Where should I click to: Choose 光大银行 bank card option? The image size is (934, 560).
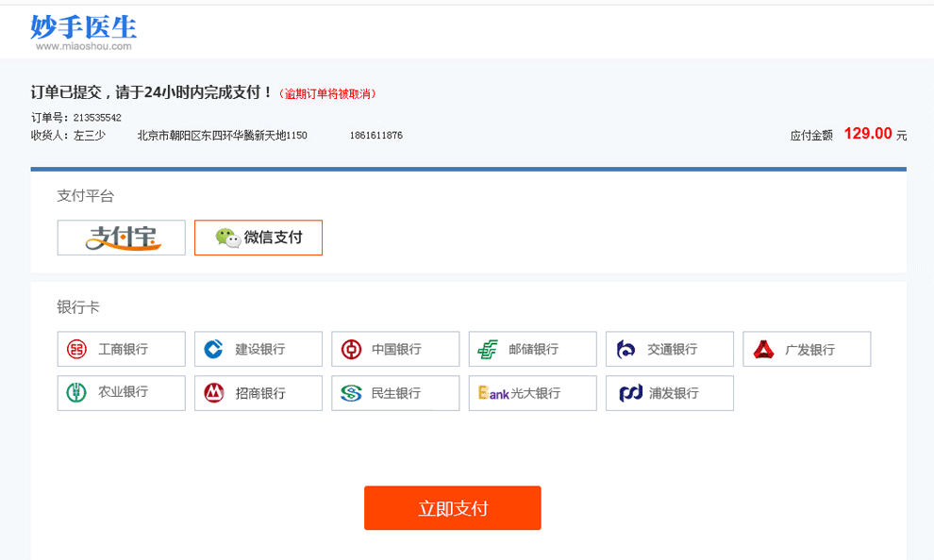[x=532, y=393]
